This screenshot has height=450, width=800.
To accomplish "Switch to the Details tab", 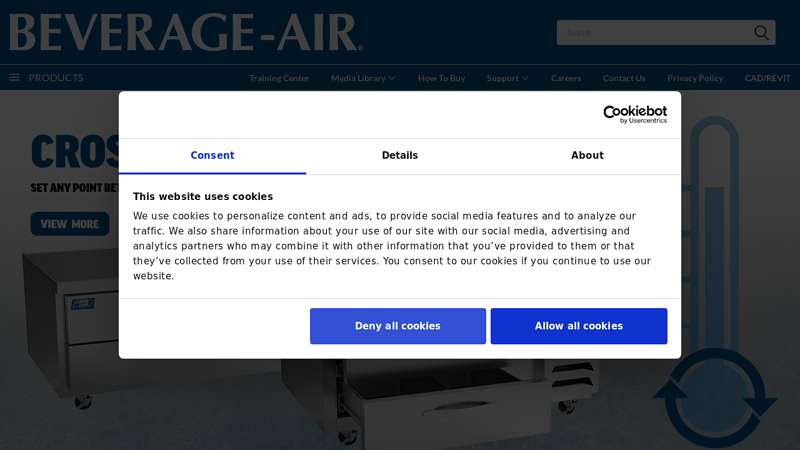I will pos(399,156).
